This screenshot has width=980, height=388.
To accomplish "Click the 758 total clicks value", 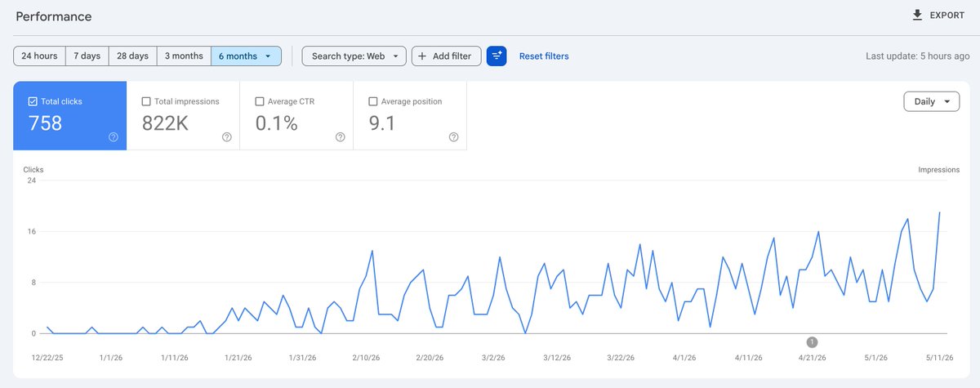I will coord(45,123).
